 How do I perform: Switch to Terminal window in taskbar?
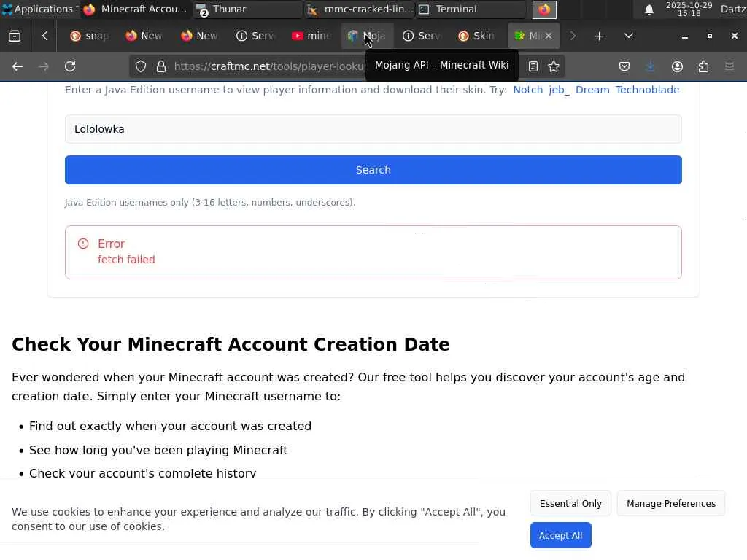(471, 9)
